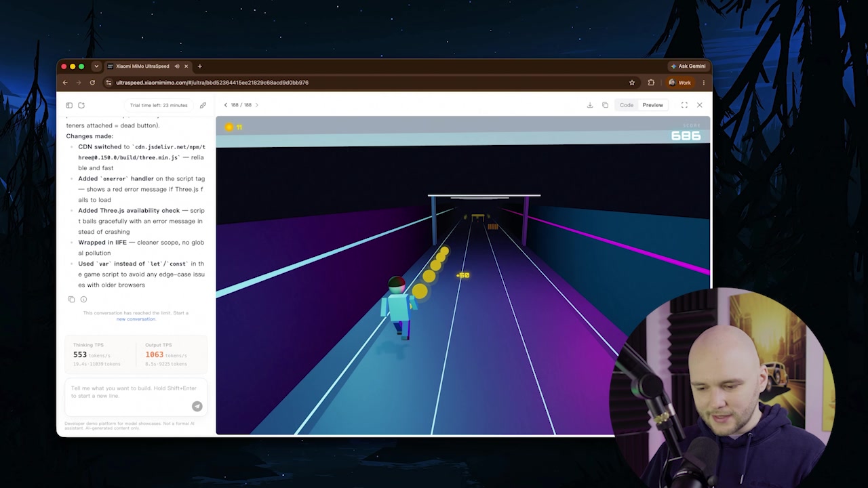Go to the previous version arrow

tap(226, 105)
